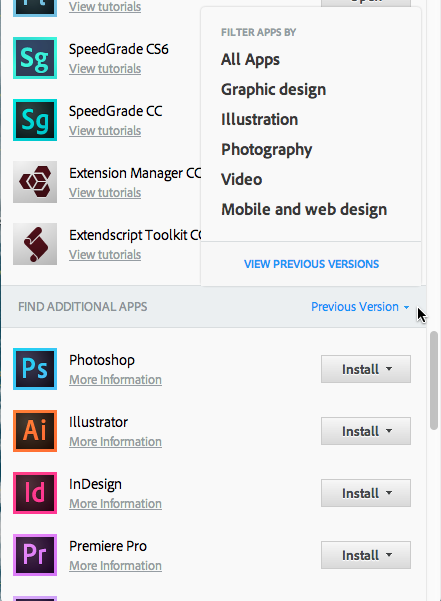Click the FIND ADDITIONAL APPS heading
441x601 pixels.
coord(83,307)
